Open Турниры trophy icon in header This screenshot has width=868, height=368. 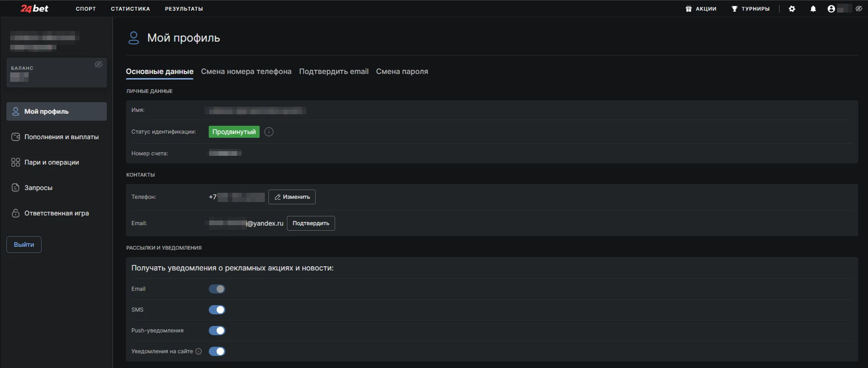click(735, 9)
